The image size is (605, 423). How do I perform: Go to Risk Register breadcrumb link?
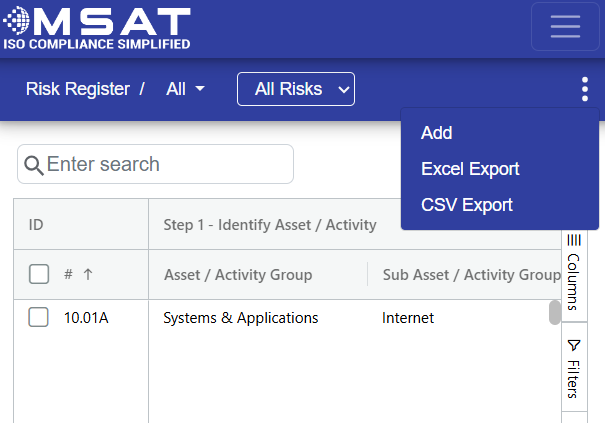[78, 89]
